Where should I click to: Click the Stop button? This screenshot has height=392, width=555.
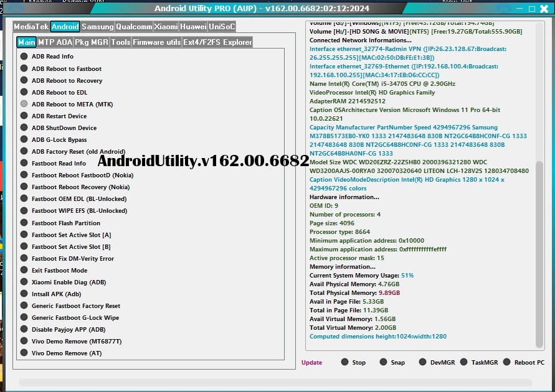(x=353, y=362)
